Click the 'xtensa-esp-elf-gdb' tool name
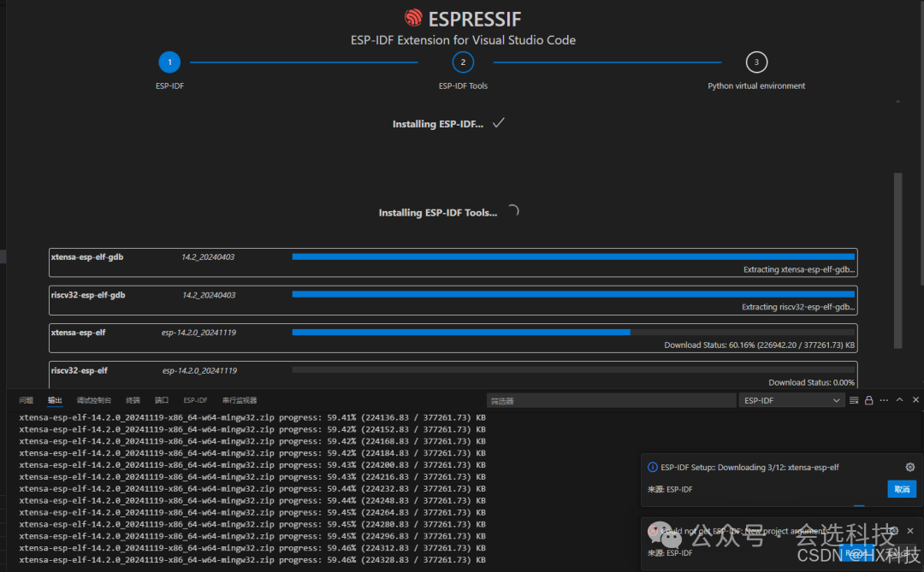Image resolution: width=924 pixels, height=572 pixels. click(87, 257)
